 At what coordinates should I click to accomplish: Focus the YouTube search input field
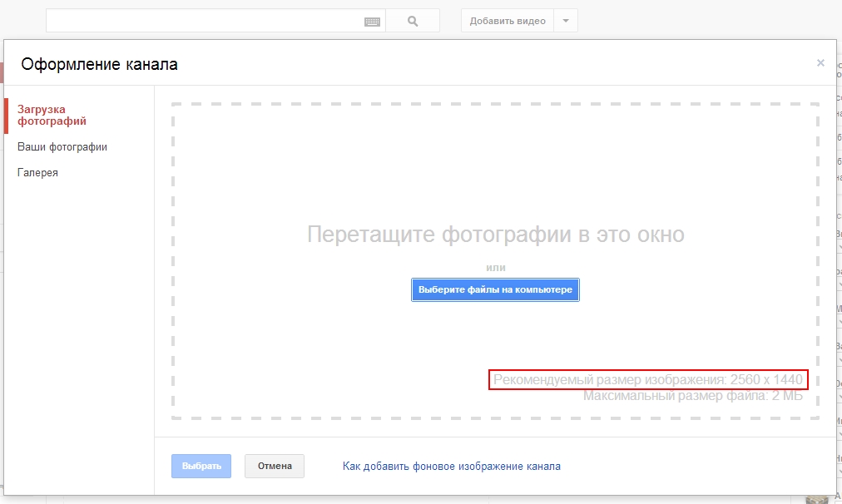(204, 22)
